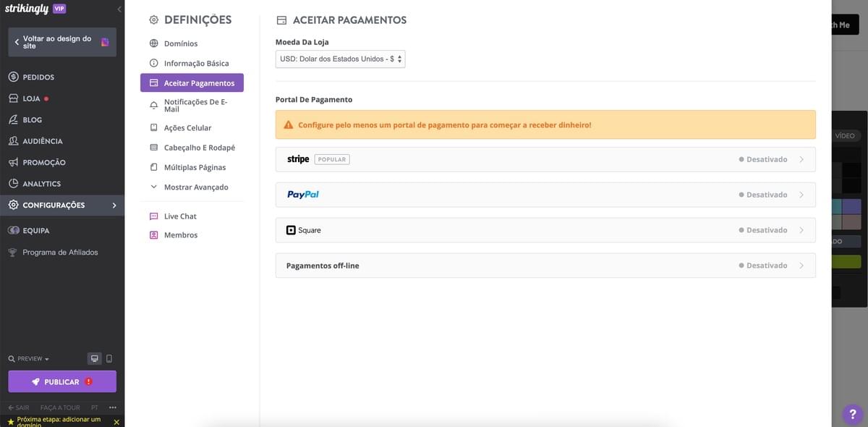This screenshot has width=868, height=427.
Task: Open the Blog section in sidebar
Action: 32,119
